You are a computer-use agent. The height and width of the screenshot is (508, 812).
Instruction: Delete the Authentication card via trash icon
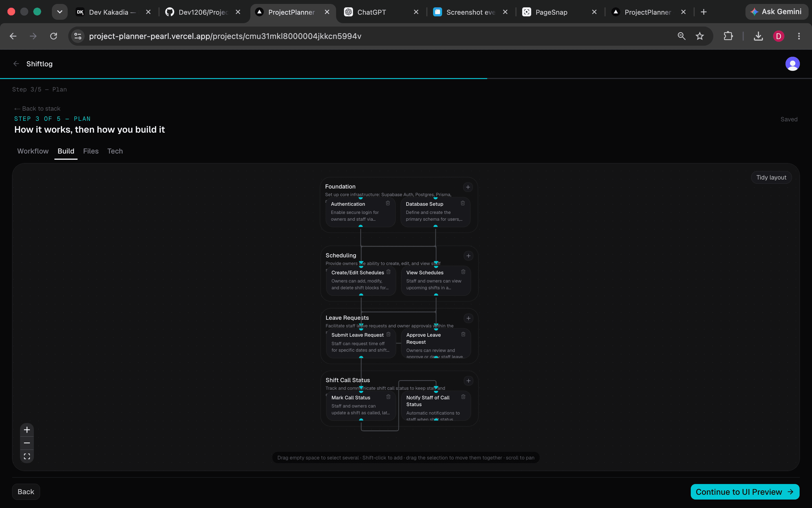coord(388,203)
